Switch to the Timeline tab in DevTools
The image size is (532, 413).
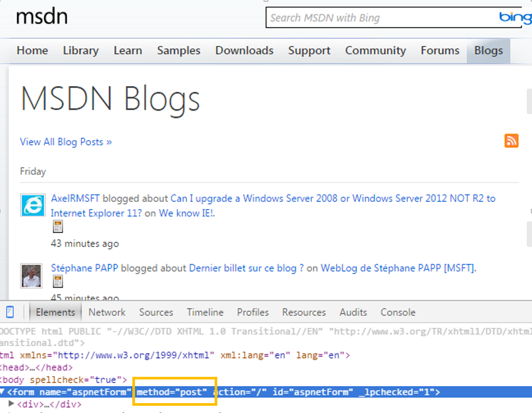(205, 312)
